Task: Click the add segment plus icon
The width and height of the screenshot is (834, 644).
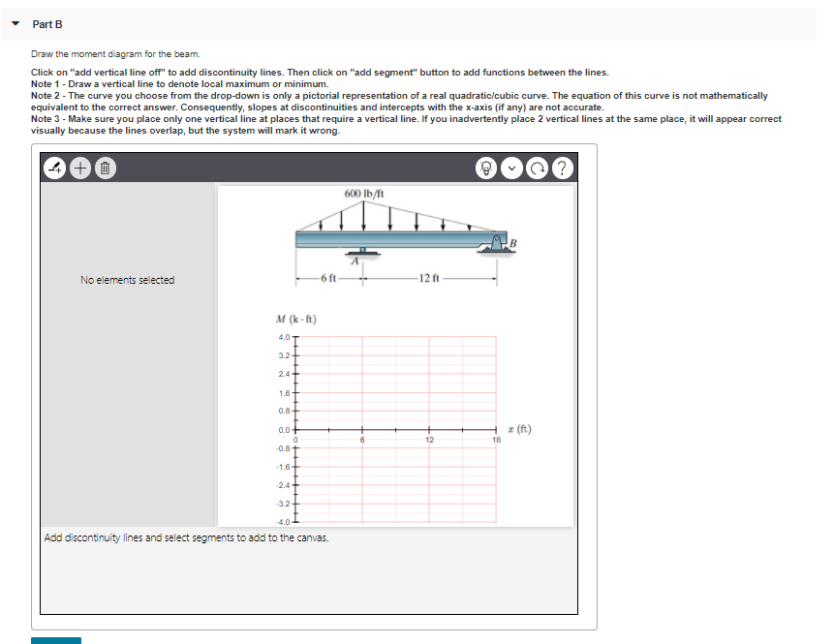Action: coord(80,169)
